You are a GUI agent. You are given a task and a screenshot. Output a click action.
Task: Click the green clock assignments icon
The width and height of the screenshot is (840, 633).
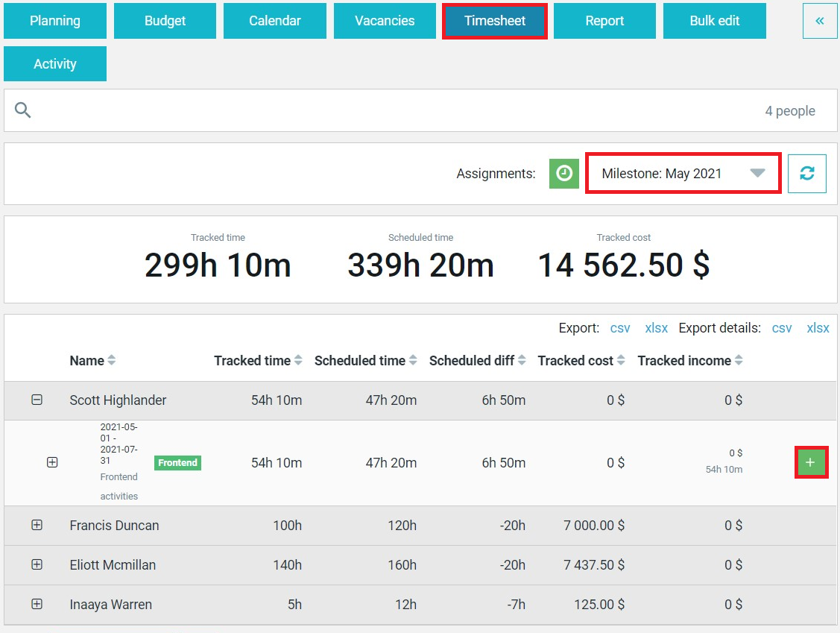pos(563,174)
